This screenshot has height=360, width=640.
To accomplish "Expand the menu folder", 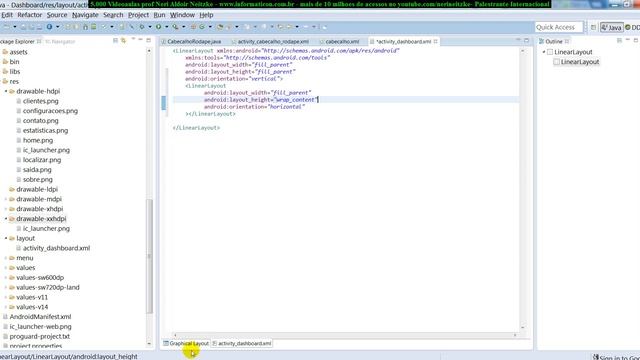I will [x=6, y=258].
